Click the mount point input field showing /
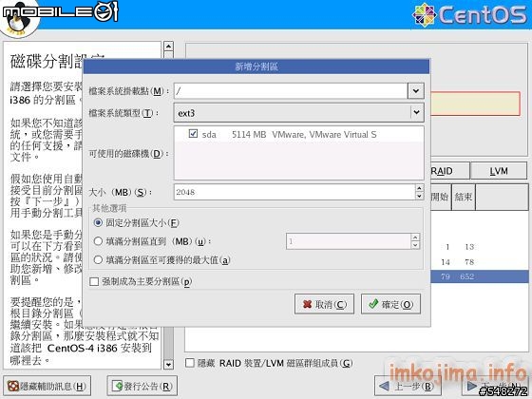 291,91
